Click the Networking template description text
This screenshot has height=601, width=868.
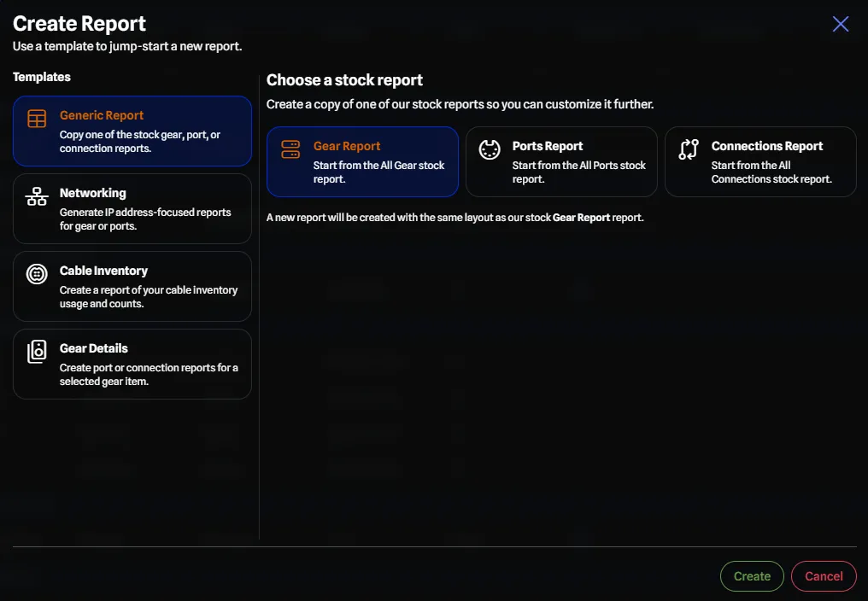145,219
